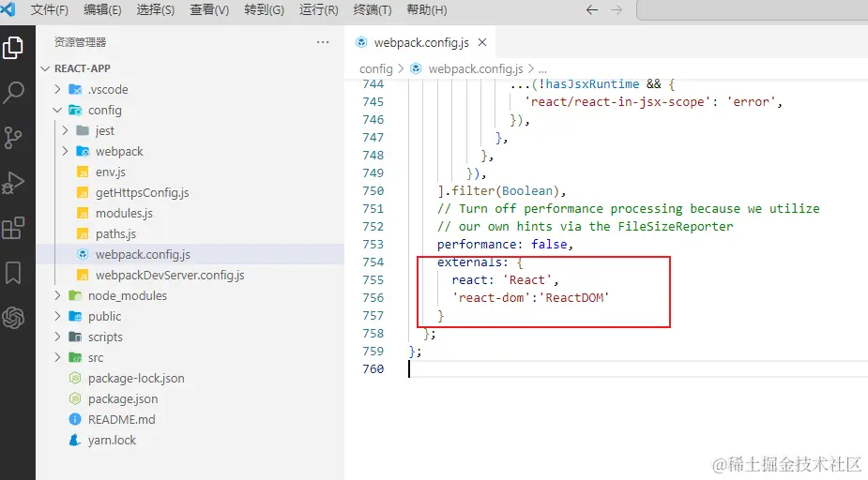Open yarn.lock file
868x480 pixels.
[112, 441]
